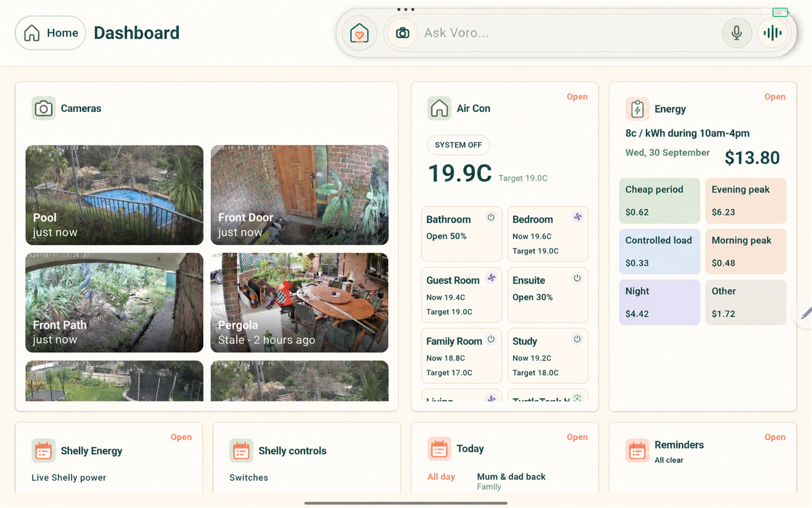Tap the voice waveform icon
The height and width of the screenshot is (508, 812).
tap(772, 33)
